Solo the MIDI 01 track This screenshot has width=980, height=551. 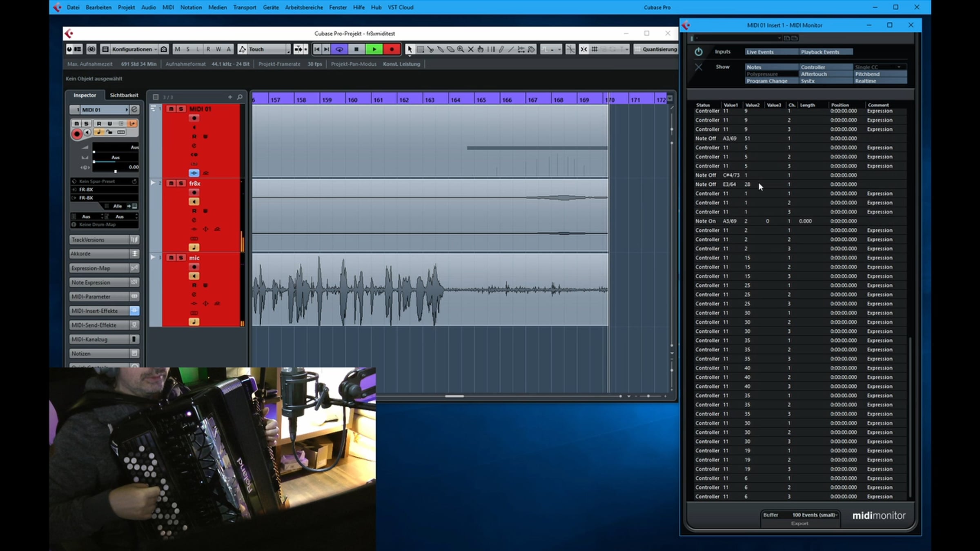(181, 109)
